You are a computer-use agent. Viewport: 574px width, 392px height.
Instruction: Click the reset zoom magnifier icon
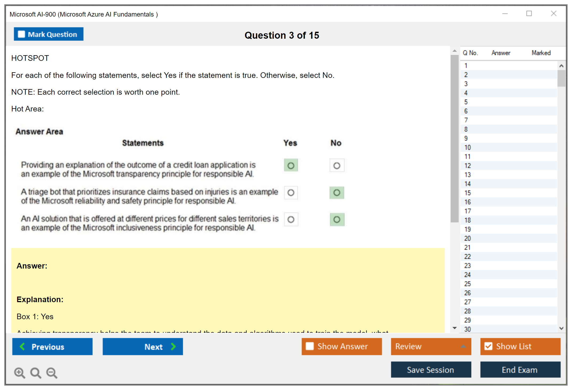point(36,373)
